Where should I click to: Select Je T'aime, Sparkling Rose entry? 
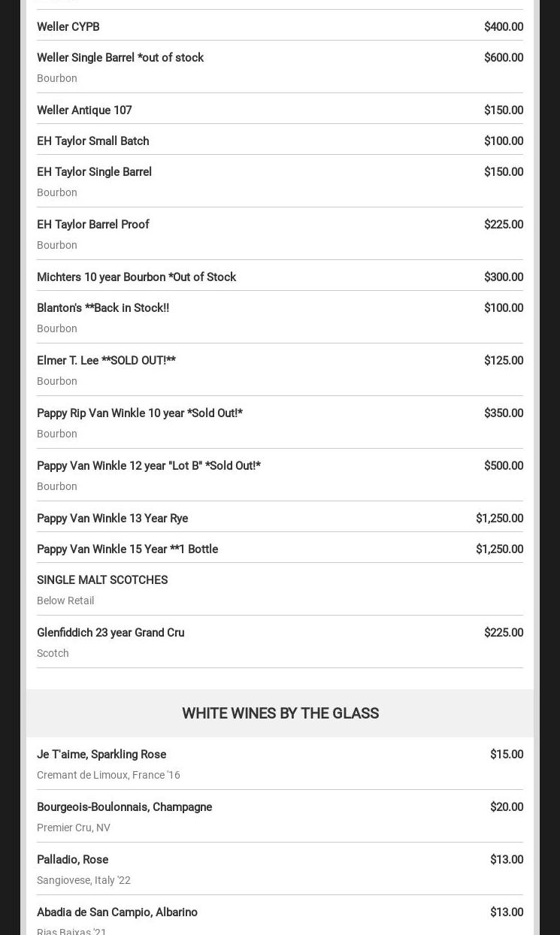(x=101, y=755)
